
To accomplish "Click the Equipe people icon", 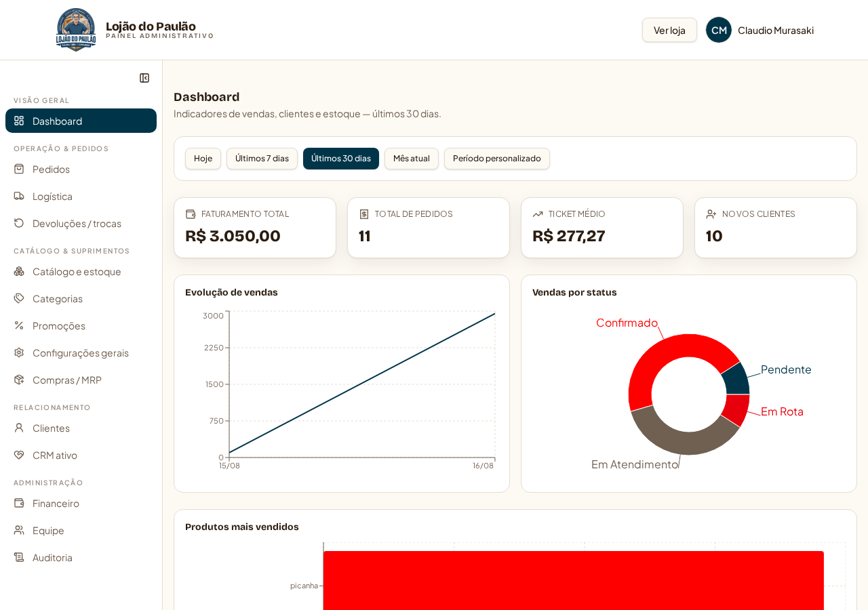I will pos(19,530).
